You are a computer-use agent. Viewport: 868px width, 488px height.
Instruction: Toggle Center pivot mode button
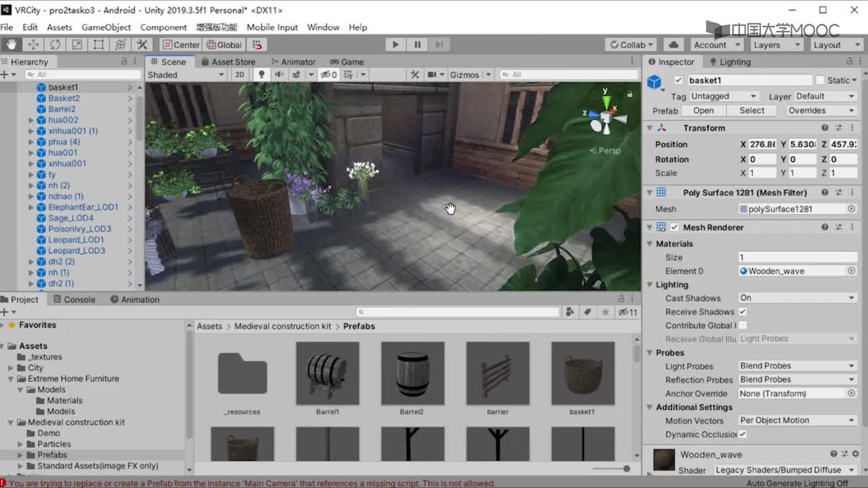tap(180, 45)
